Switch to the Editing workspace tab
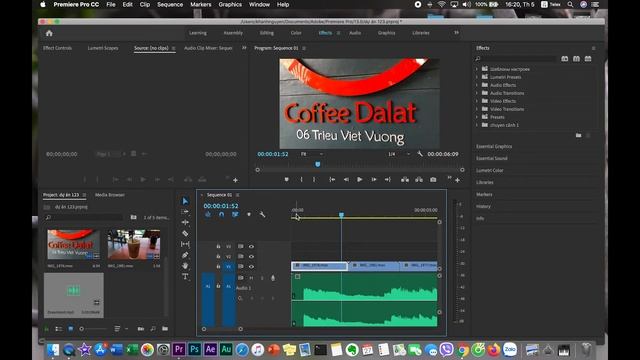 [267, 33]
